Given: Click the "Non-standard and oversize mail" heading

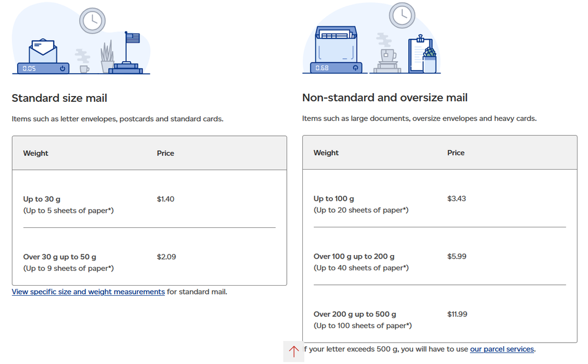Looking at the screenshot, I should click(x=385, y=98).
